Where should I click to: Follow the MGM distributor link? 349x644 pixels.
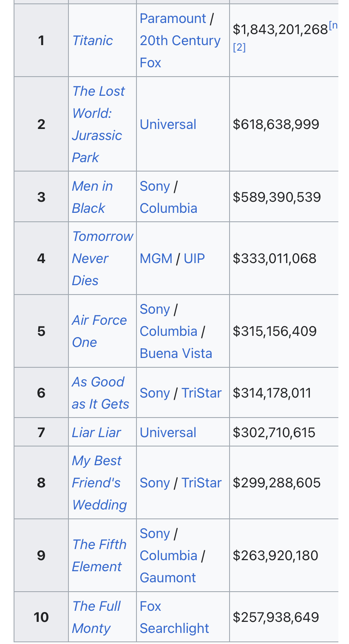click(156, 258)
